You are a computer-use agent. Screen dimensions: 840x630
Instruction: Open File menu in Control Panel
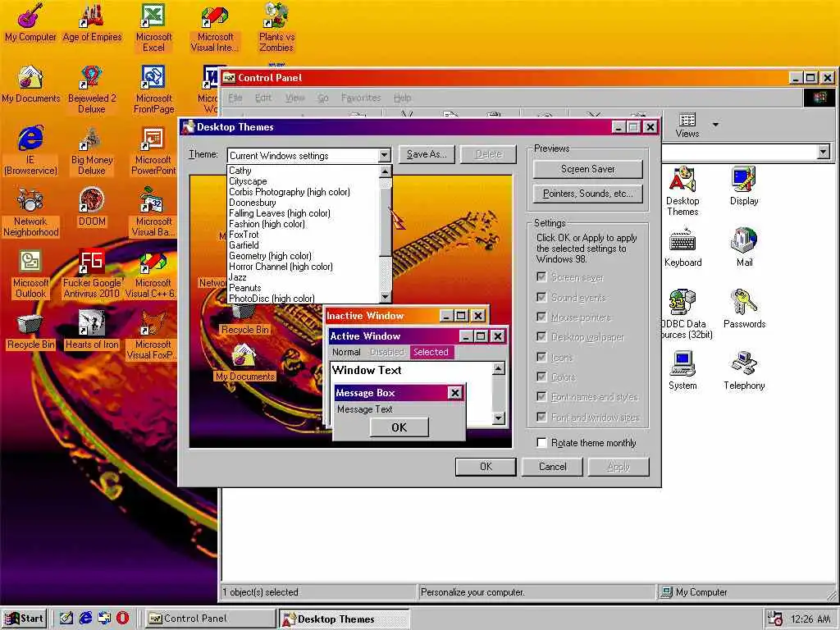coord(235,98)
